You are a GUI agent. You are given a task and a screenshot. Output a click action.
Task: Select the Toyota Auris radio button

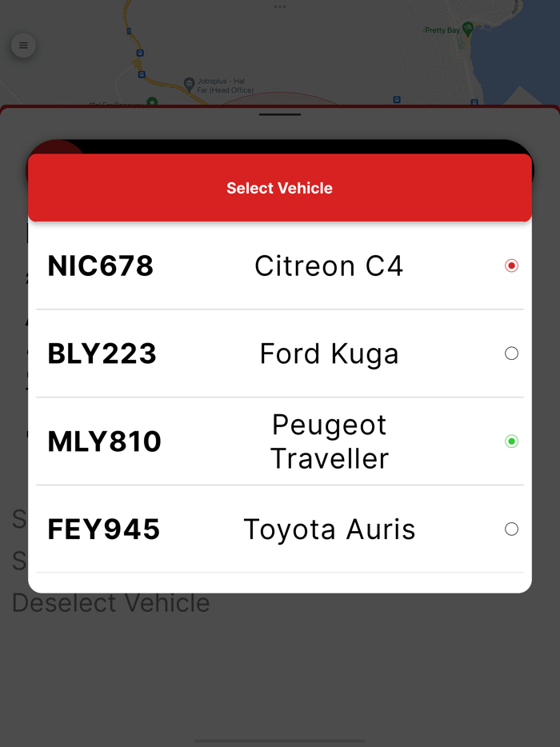click(511, 529)
